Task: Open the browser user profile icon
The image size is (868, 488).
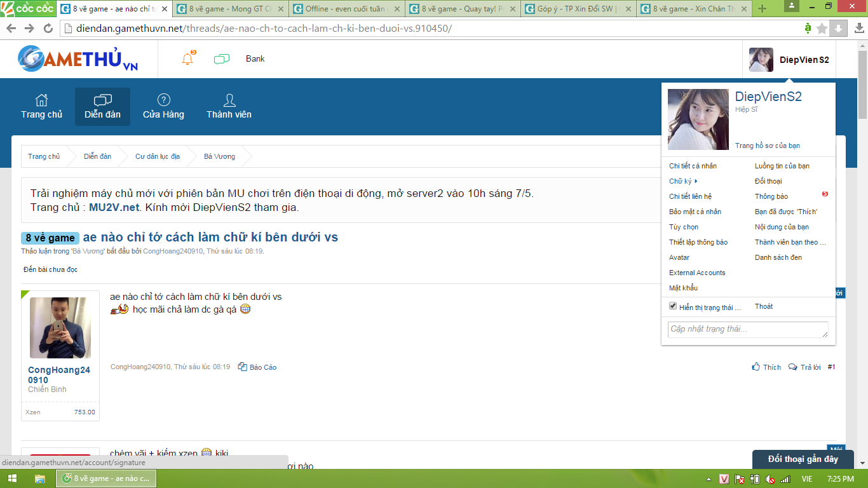Action: pyautogui.click(x=792, y=6)
